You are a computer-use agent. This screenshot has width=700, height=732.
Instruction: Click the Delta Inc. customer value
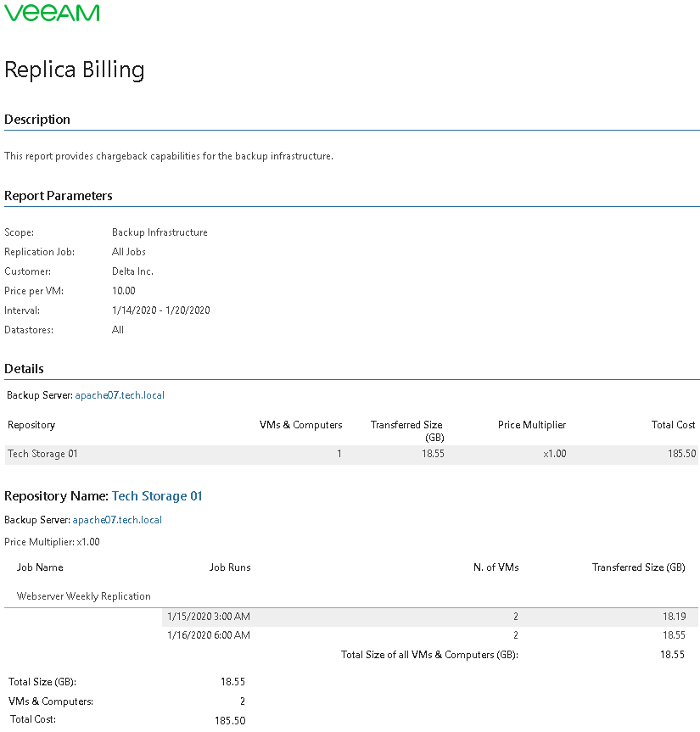tap(132, 271)
